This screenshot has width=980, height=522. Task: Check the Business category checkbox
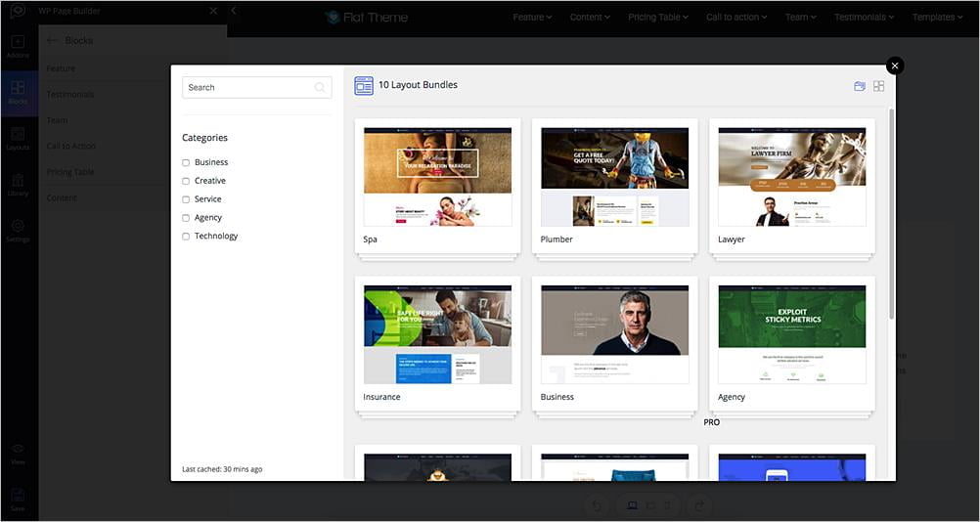click(x=186, y=163)
